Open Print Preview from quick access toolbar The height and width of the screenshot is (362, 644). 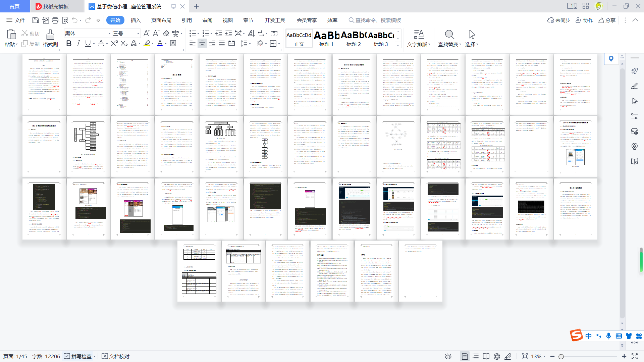click(x=65, y=20)
